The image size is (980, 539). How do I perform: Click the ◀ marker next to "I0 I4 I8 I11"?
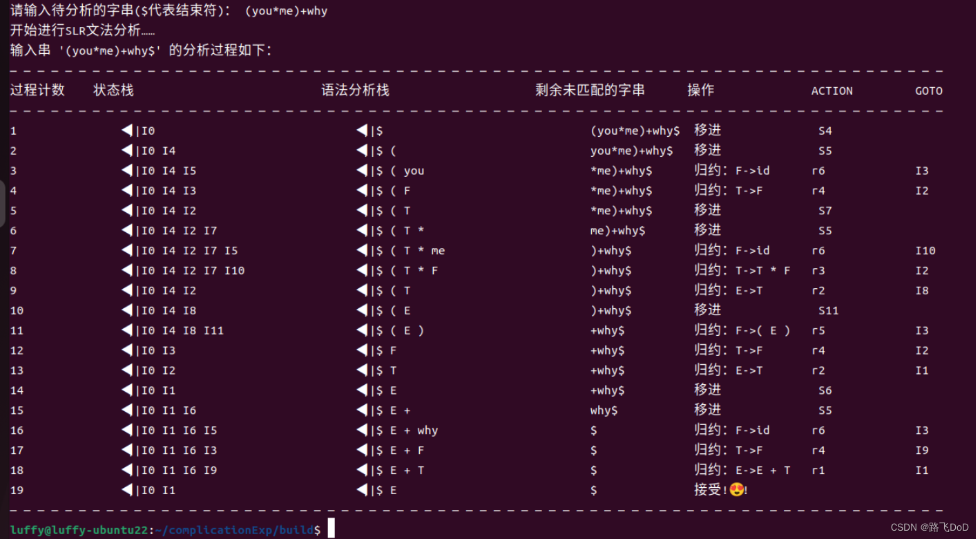pos(126,330)
